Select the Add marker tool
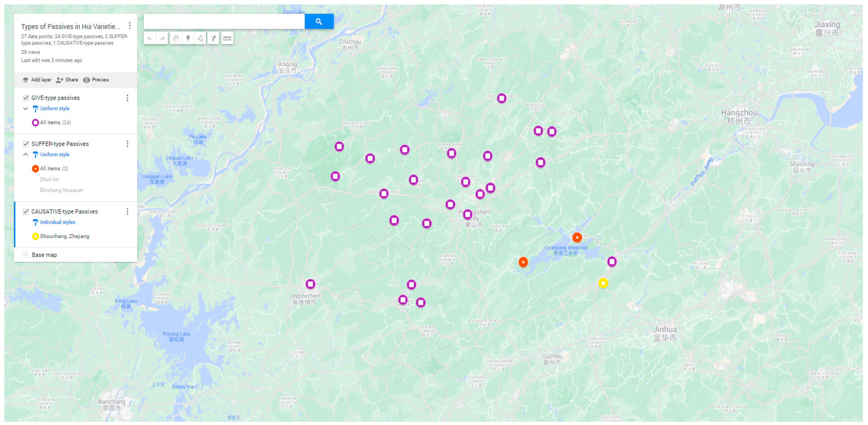 click(188, 38)
